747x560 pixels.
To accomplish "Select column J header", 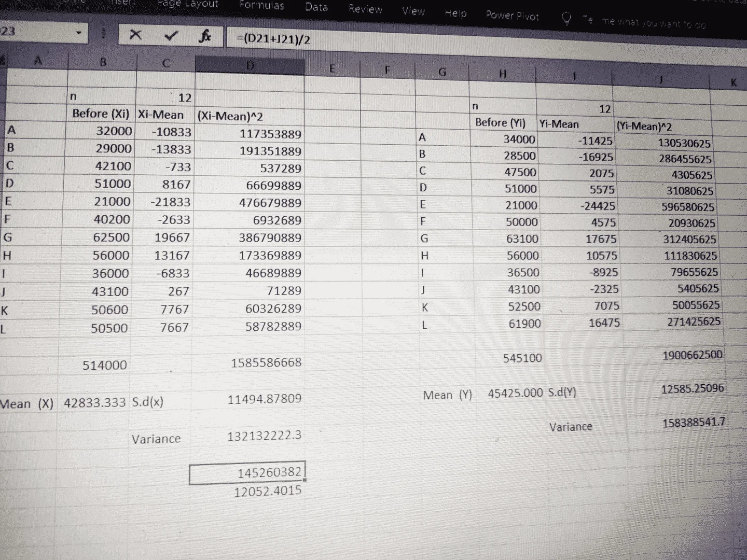I will [x=661, y=80].
